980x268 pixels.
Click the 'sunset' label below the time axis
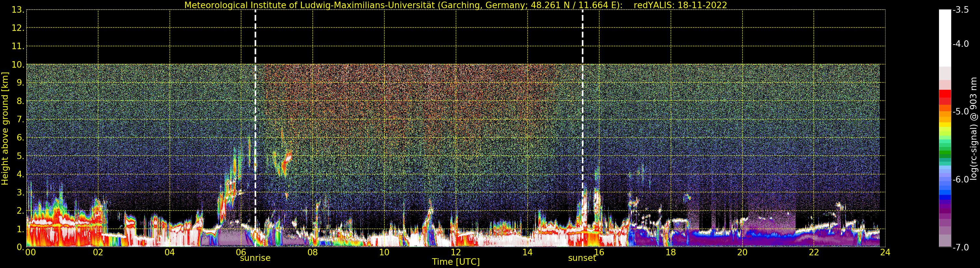pos(582,258)
